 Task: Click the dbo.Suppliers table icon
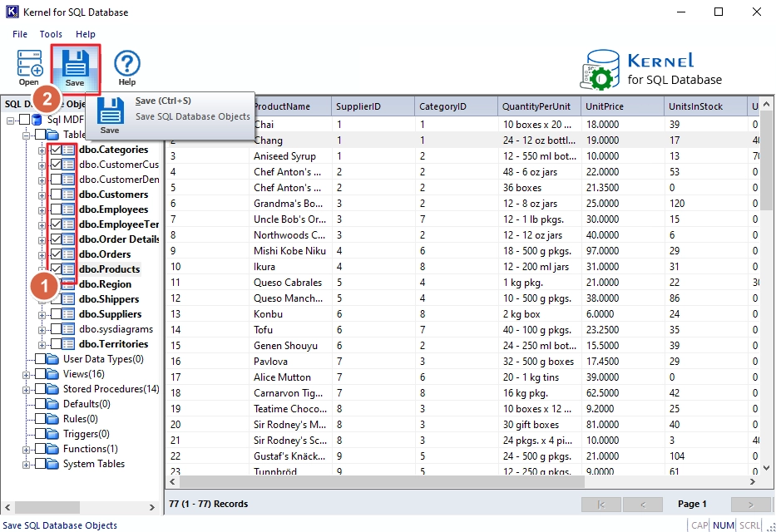pos(68,314)
